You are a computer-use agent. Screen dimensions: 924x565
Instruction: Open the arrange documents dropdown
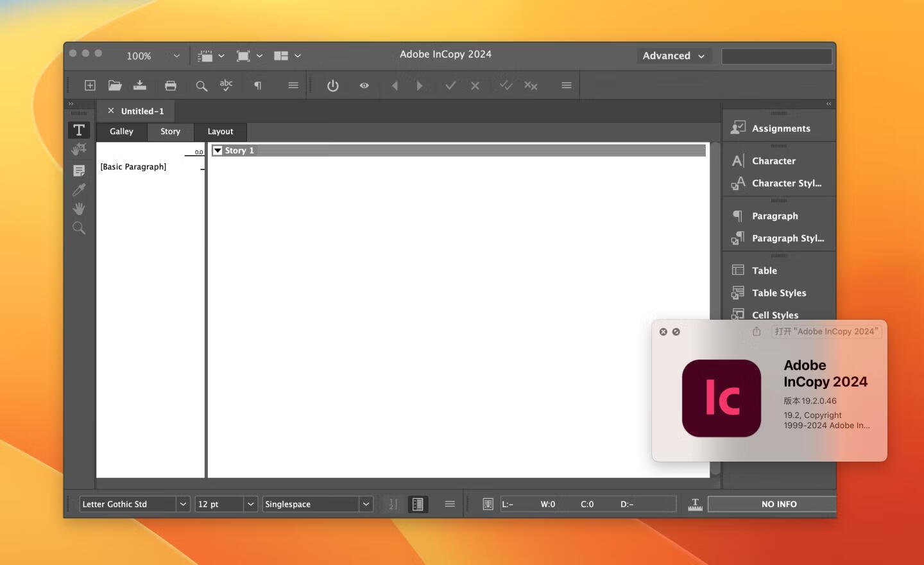pos(287,56)
